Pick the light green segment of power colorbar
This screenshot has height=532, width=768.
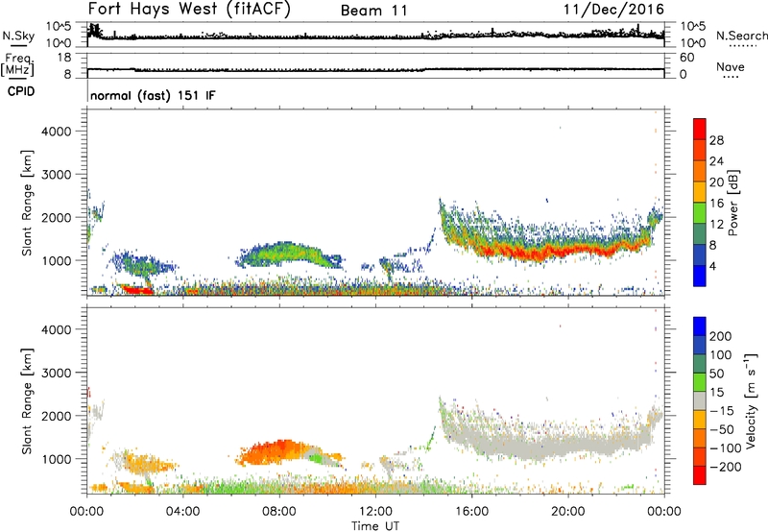coord(700,213)
